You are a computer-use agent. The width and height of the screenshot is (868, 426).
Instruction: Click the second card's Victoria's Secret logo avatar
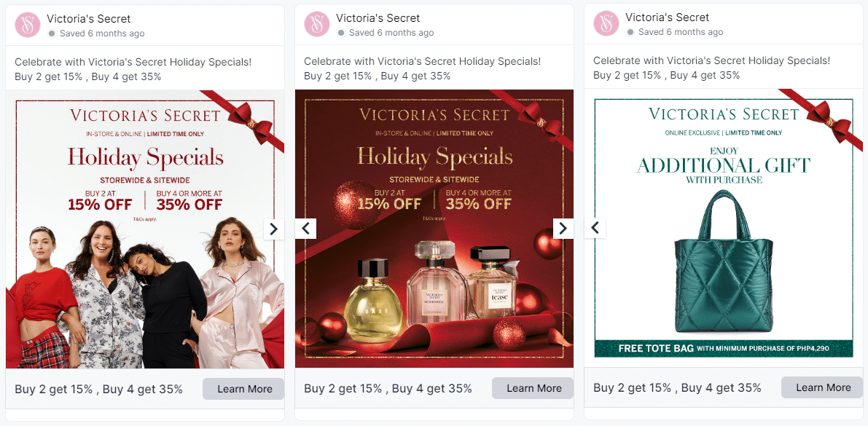click(317, 25)
